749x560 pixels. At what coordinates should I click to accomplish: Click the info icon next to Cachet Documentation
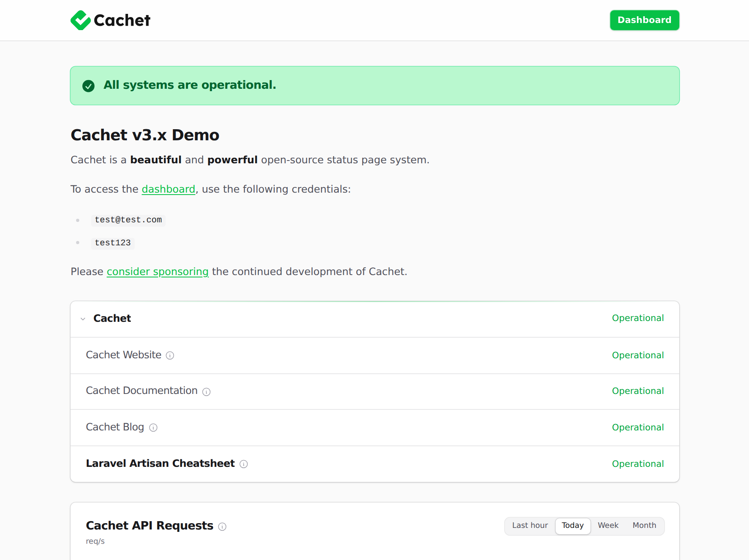(x=206, y=392)
